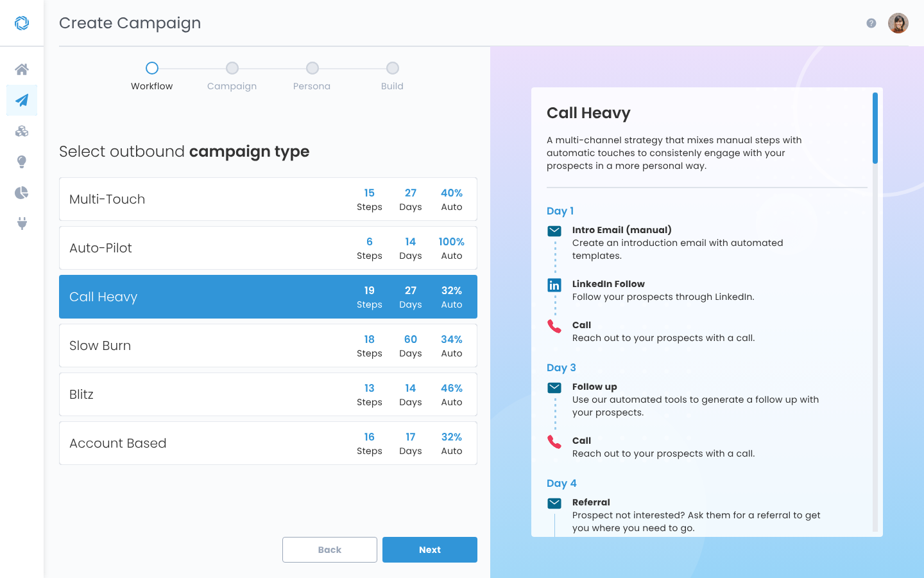Open the cubes icon in sidebar

point(22,131)
